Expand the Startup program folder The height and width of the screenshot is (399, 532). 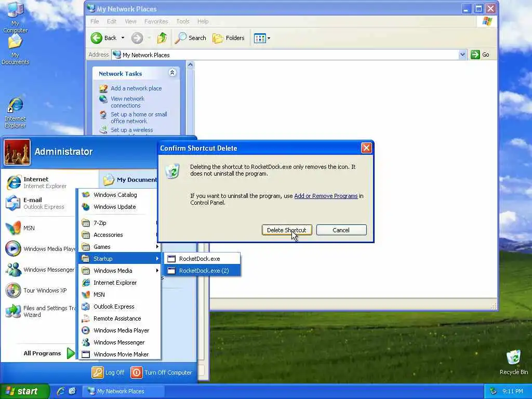tap(119, 259)
